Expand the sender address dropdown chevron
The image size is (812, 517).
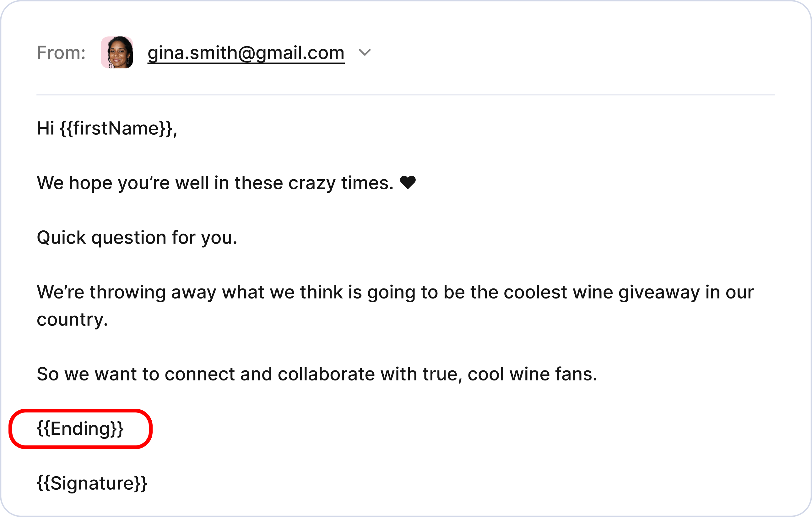point(365,52)
